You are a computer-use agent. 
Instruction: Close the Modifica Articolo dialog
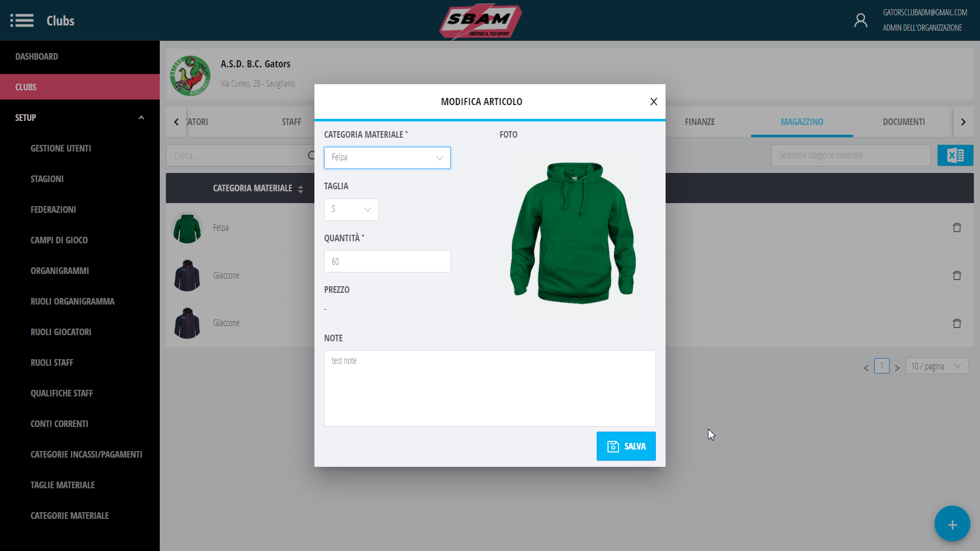(653, 102)
